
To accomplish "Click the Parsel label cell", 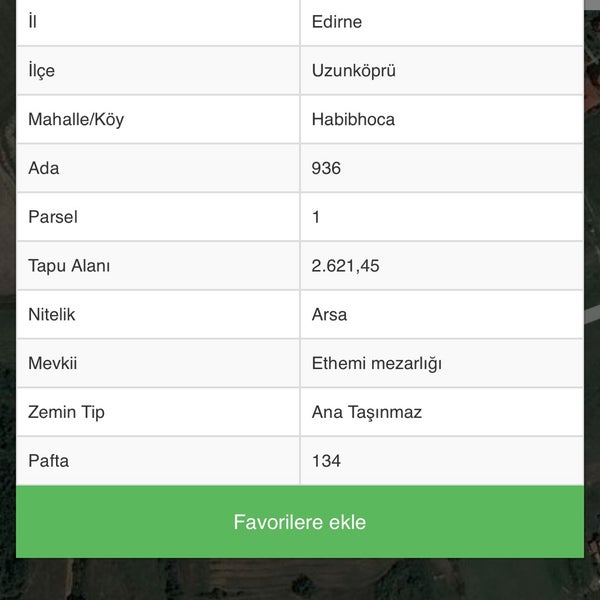I will coord(158,217).
